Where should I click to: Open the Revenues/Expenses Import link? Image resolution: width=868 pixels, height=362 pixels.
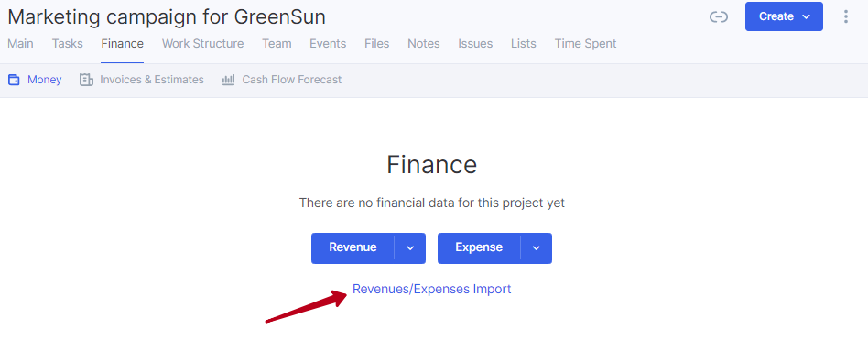pyautogui.click(x=432, y=289)
